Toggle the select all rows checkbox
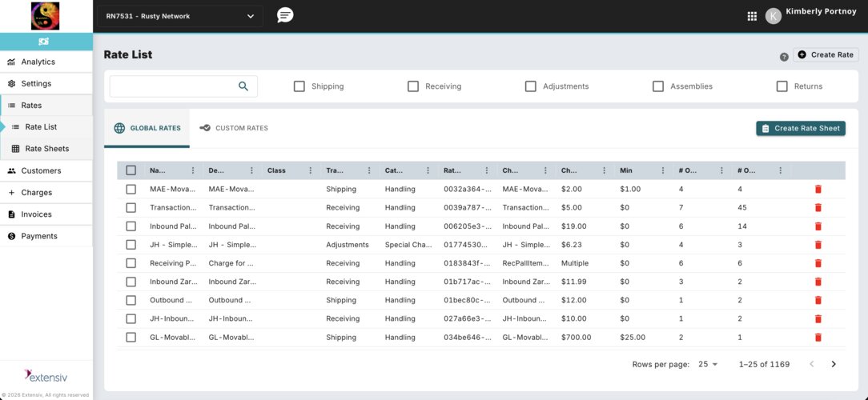Viewport: 868px width, 400px height. coord(131,170)
